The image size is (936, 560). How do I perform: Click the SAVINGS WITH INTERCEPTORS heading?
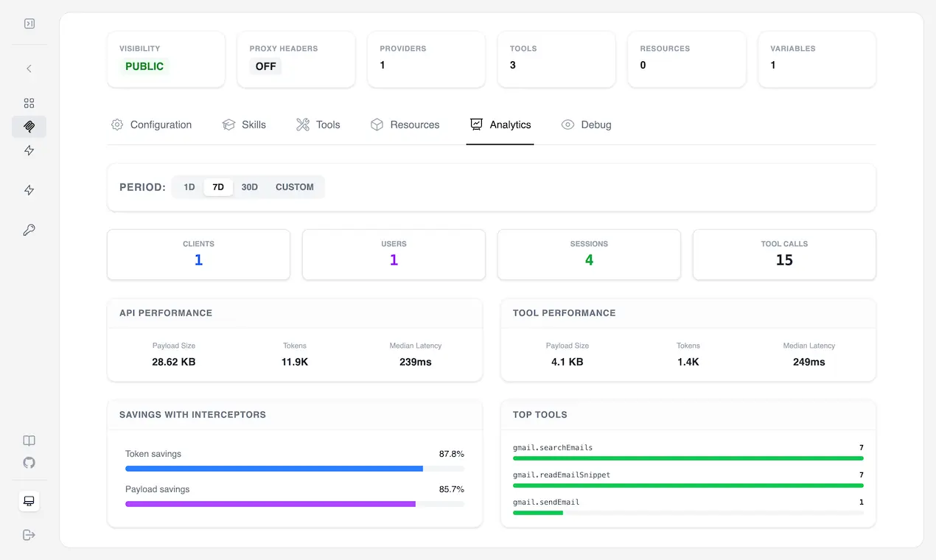(x=192, y=415)
